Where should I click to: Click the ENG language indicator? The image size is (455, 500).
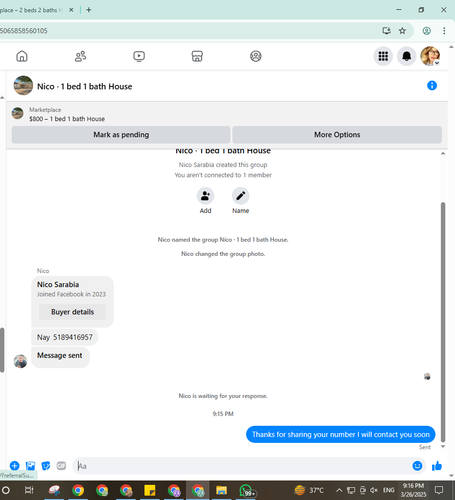pyautogui.click(x=389, y=490)
